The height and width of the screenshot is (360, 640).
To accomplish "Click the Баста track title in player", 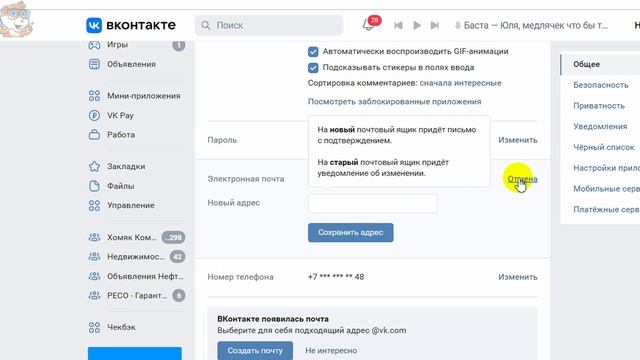I will coord(536,25).
